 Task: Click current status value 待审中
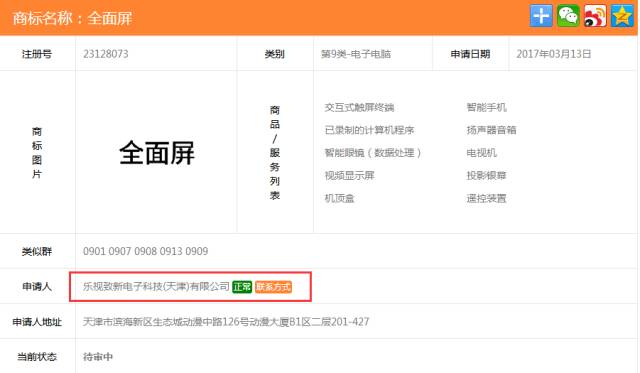[98, 357]
